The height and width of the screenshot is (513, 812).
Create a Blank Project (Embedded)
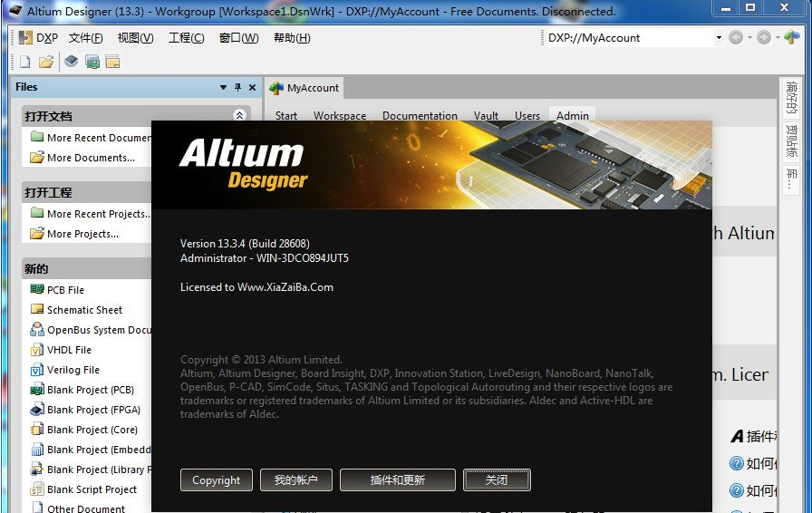[92, 450]
